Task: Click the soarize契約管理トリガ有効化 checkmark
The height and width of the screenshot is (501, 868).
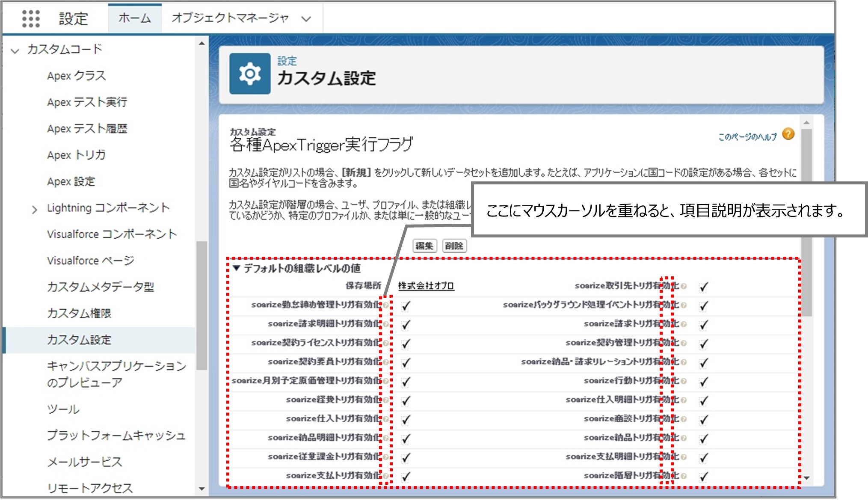Action: (x=703, y=344)
